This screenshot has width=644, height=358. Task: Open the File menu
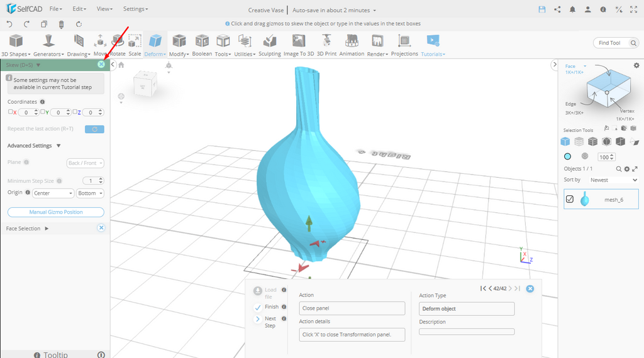tap(55, 9)
